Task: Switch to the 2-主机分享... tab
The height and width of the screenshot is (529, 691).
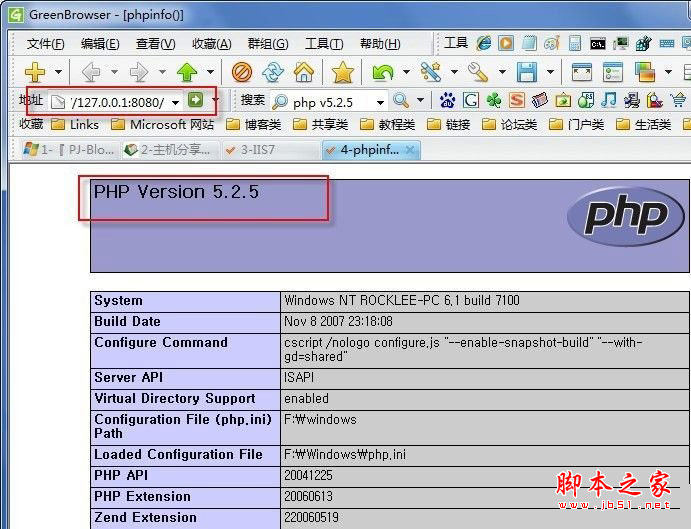Action: tap(169, 150)
